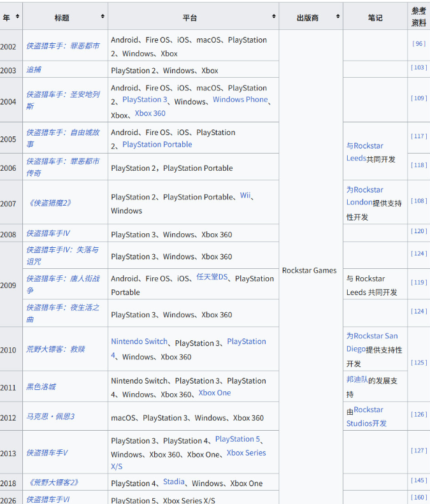Follow PlayStation 5 link in 2013 row
Image resolution: width=430 pixels, height=504 pixels.
click(x=238, y=439)
